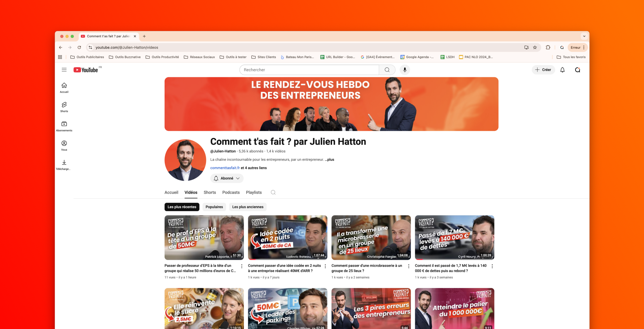Switch to the Podcasts tab
The height and width of the screenshot is (329, 644).
click(x=231, y=192)
